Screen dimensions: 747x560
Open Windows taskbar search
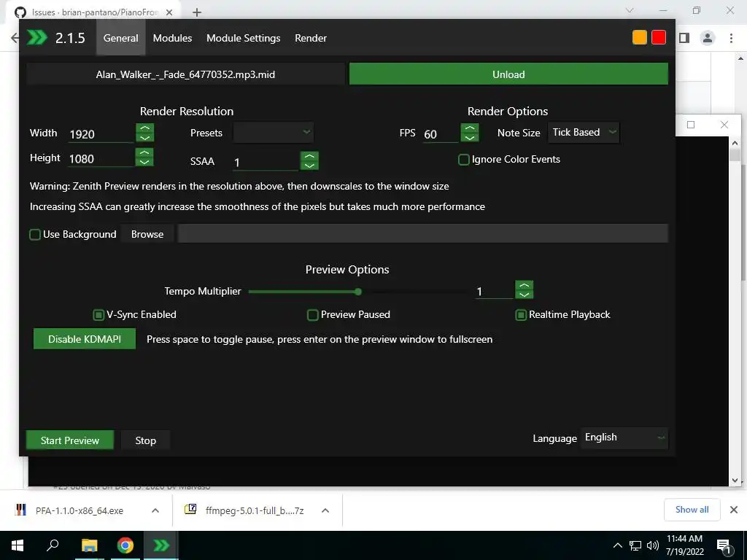53,545
